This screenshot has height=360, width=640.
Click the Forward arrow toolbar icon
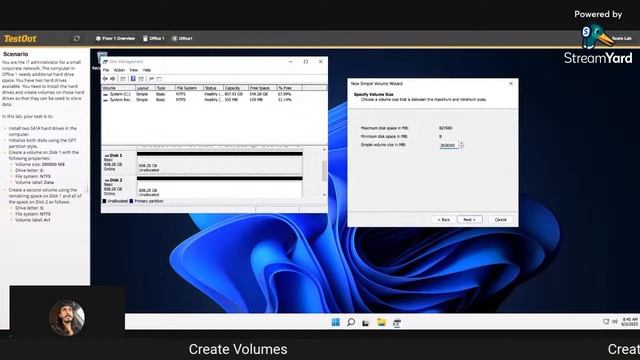(113, 79)
